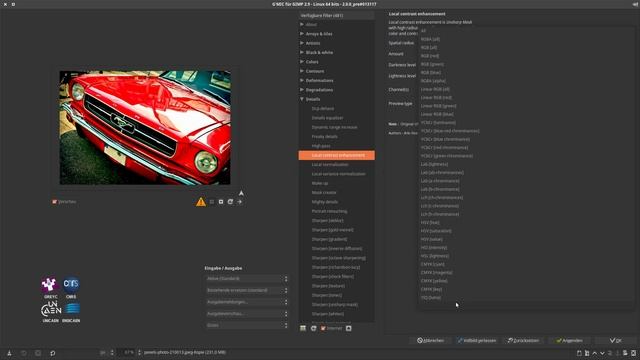Choose CMYK [magenta] option
Image resolution: width=640 pixels, height=360 pixels.
coord(436,273)
